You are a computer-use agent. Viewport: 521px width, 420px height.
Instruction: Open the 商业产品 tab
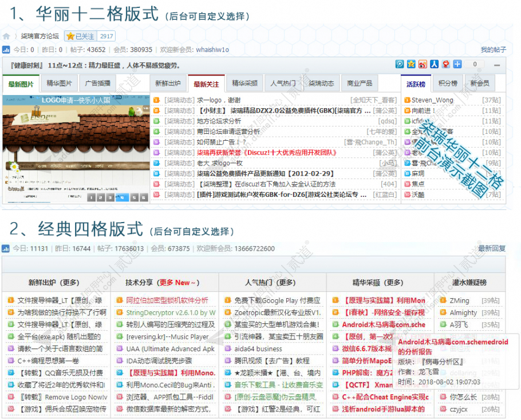click(359, 82)
